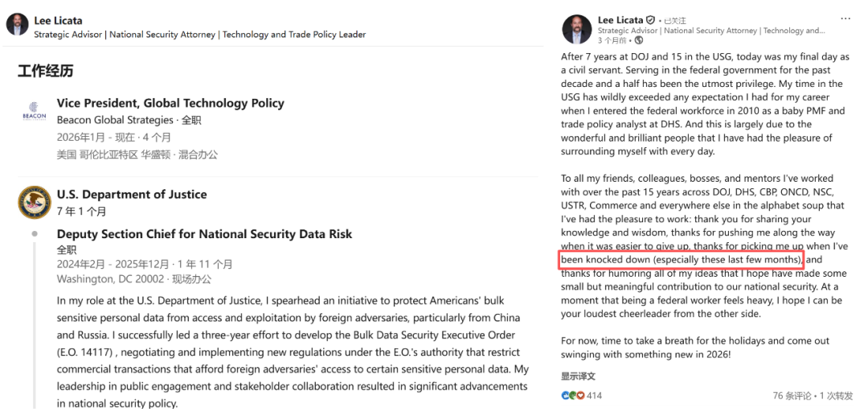868x416 pixels.
Task: Click the timeline bullet beside Deputy Section Chief
Action: (35, 234)
